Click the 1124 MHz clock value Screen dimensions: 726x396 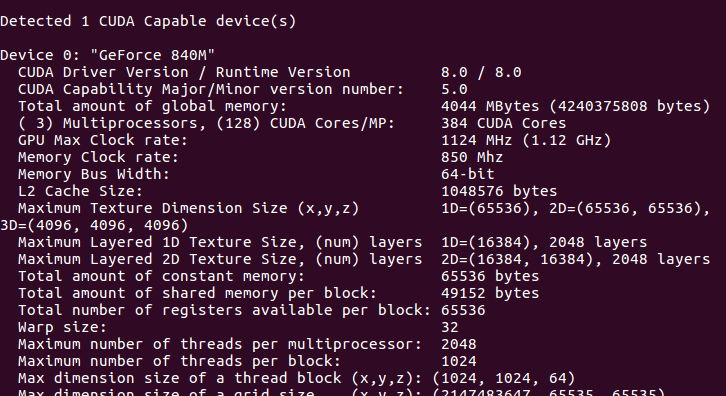[x=476, y=140]
